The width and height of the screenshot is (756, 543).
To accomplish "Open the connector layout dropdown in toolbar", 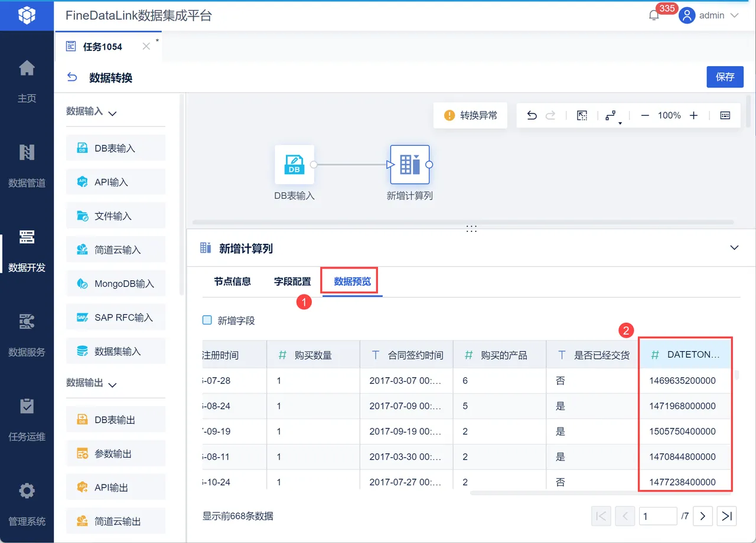I will click(612, 116).
